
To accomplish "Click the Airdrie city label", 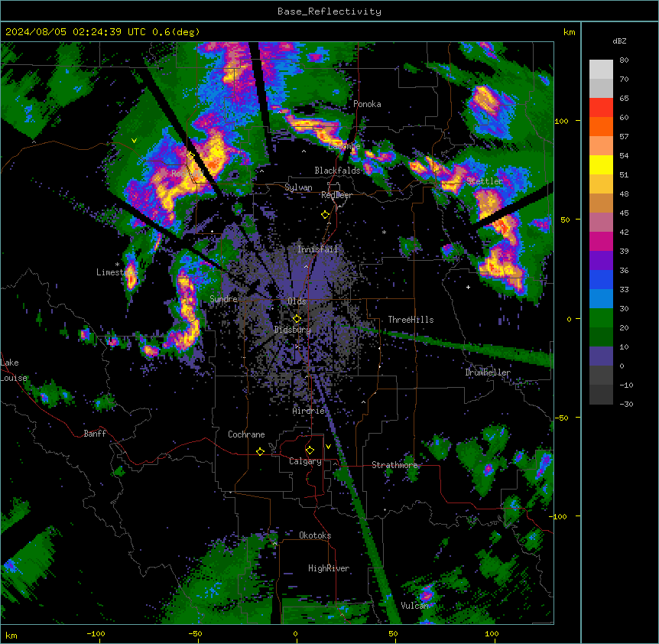I will click(309, 411).
